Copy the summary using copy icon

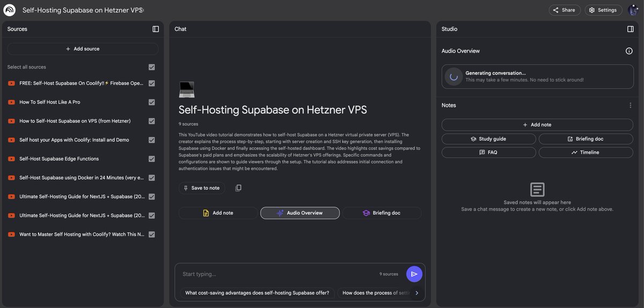238,188
